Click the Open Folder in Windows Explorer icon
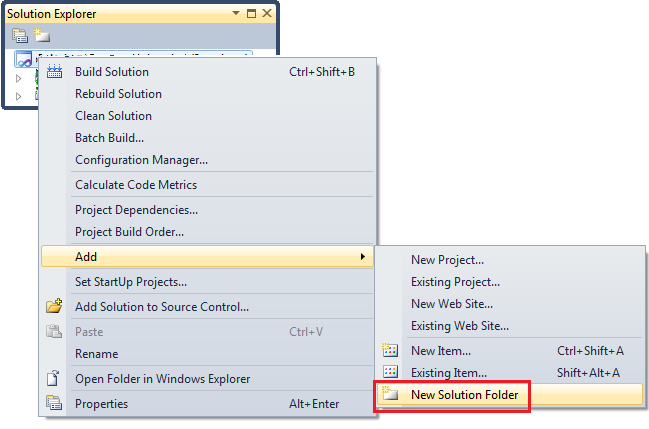The image size is (649, 429). coord(53,378)
